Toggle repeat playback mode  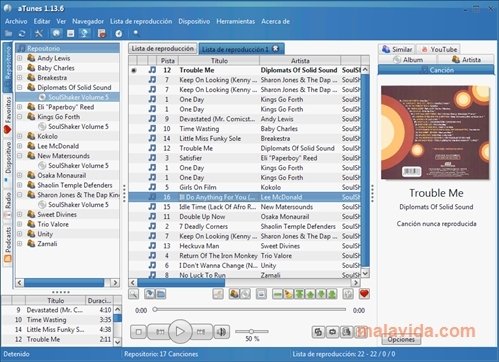tap(332, 332)
